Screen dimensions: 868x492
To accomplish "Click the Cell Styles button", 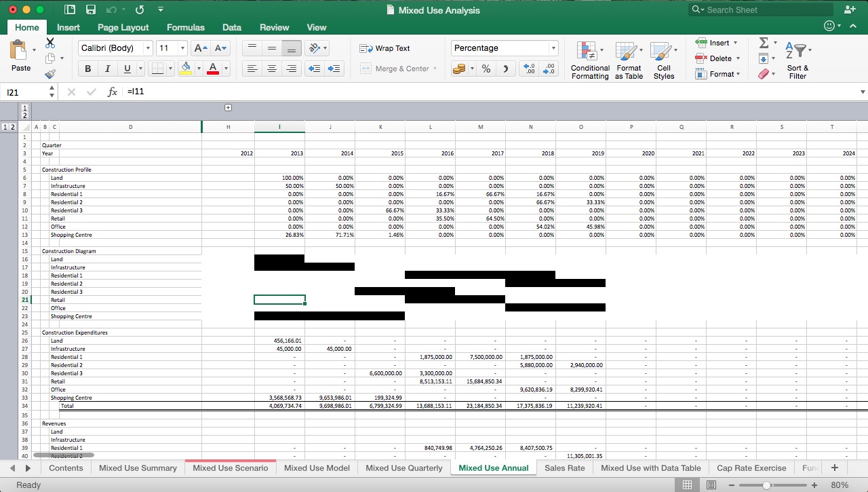I will (x=664, y=60).
